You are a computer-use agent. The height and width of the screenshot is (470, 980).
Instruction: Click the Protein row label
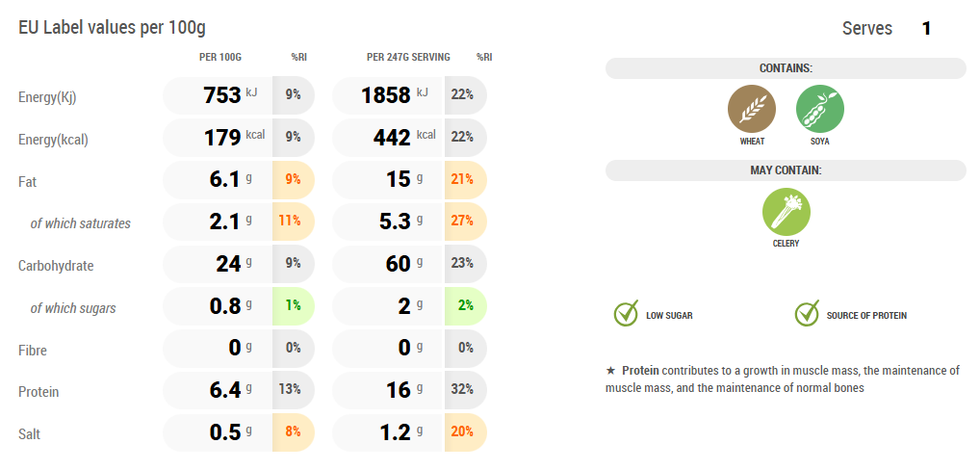tap(39, 392)
